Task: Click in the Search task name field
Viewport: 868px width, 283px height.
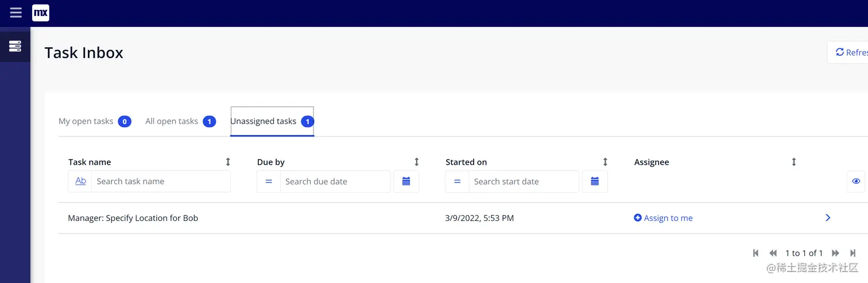Action: click(160, 181)
